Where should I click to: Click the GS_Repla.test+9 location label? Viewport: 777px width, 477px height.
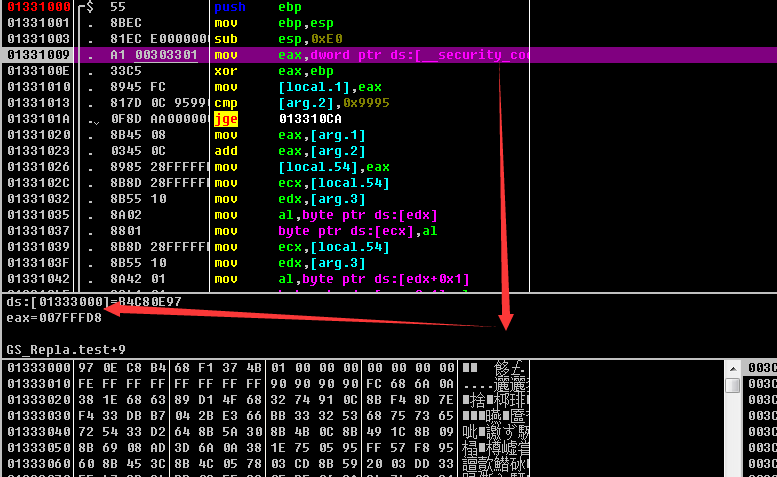click(66, 349)
